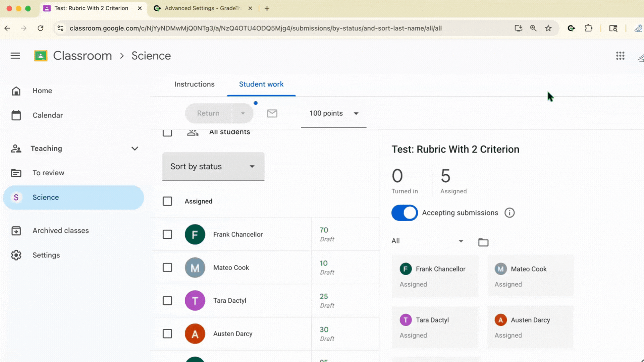644x362 pixels.
Task: Close the Advanced Settings browser tab
Action: coord(250,8)
